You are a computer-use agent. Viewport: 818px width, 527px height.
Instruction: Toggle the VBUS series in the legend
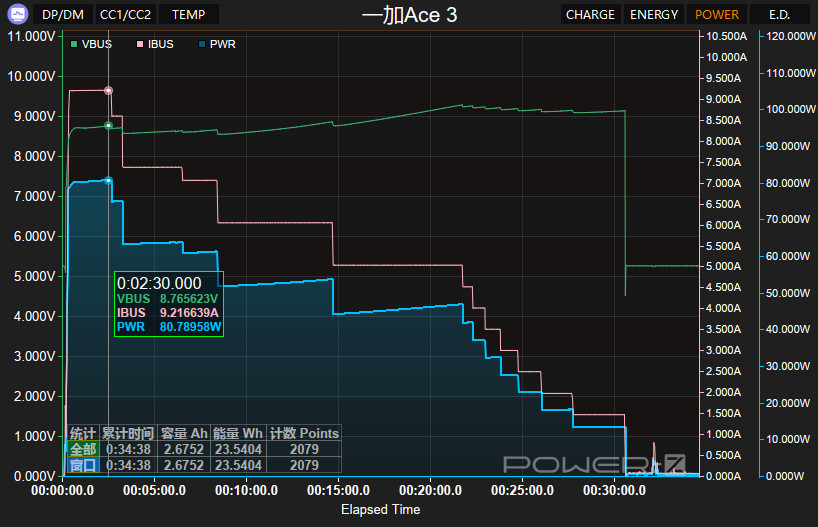point(91,44)
